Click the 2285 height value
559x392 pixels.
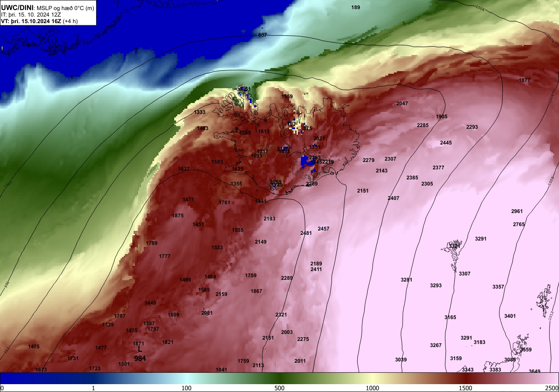point(423,125)
